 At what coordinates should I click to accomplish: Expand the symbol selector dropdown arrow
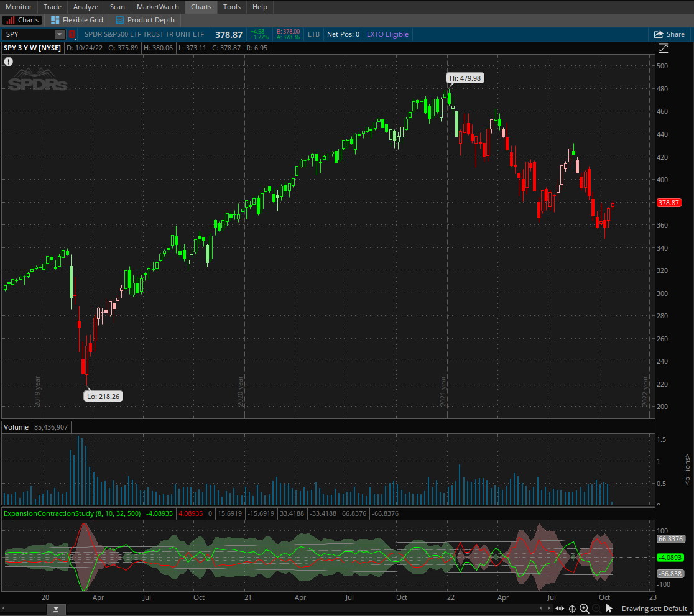pos(60,34)
